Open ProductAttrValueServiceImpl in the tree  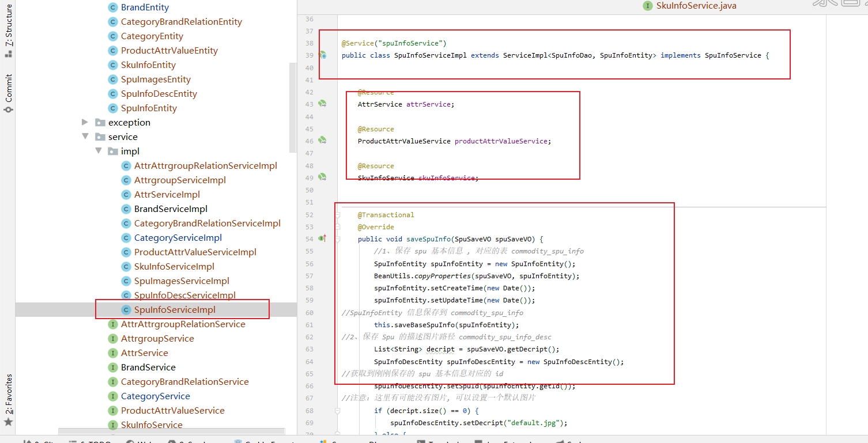pyautogui.click(x=195, y=252)
